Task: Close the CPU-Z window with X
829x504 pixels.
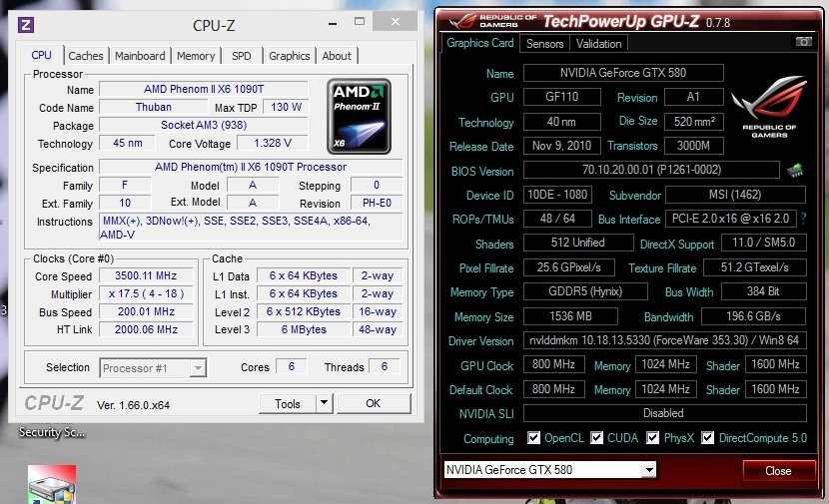Action: (x=395, y=21)
